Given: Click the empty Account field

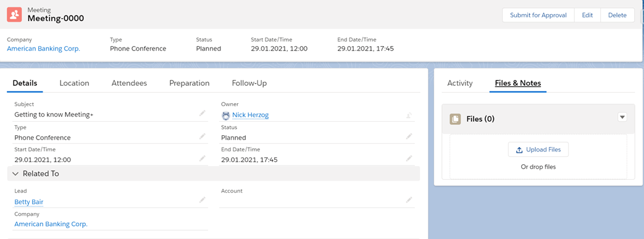Looking at the screenshot, I should [x=317, y=198].
